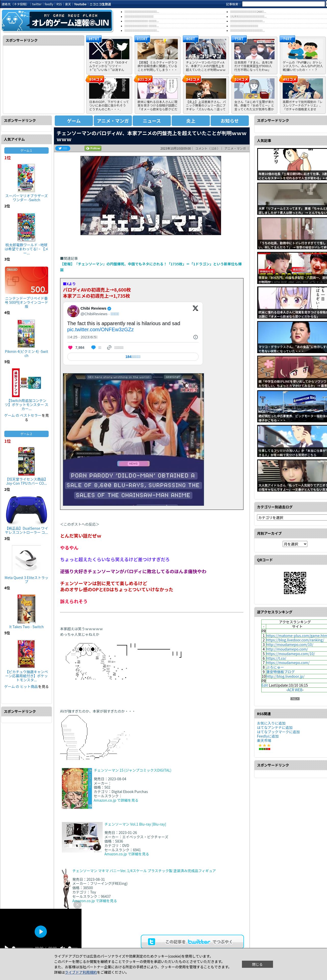Viewport: 327px width, 980px height.
Task: Open the 167RT Elon Musk article thumbnail
Action: pyautogui.click(x=109, y=49)
